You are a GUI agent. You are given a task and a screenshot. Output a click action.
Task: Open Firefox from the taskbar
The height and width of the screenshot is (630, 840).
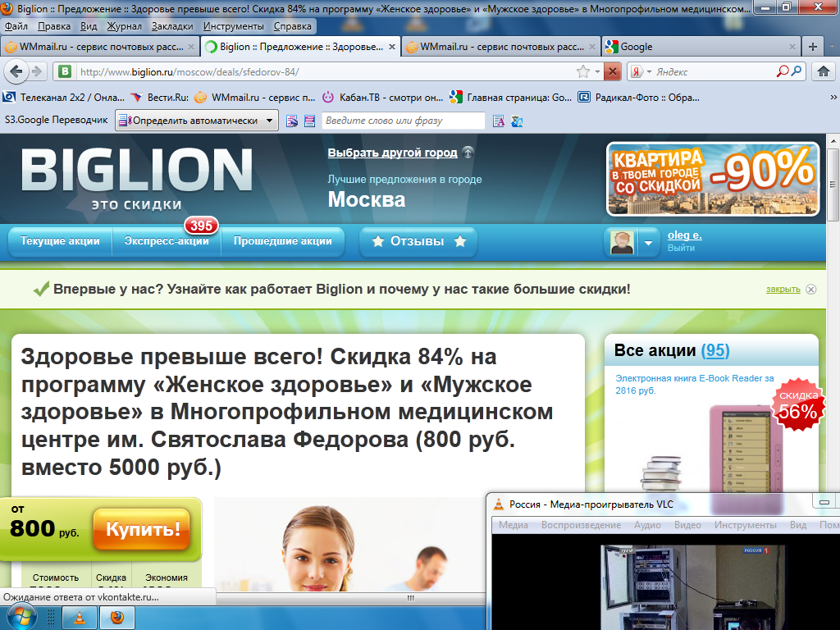click(x=117, y=619)
